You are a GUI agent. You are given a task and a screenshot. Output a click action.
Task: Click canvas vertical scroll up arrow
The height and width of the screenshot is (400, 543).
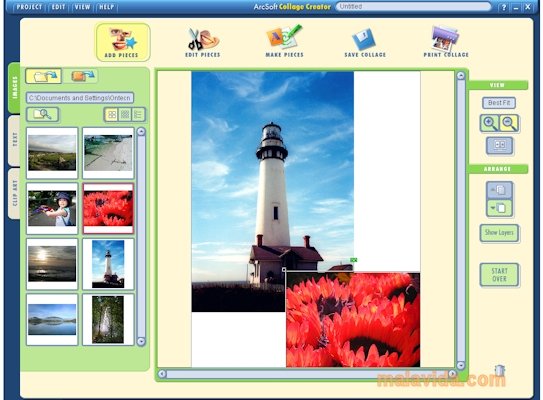[x=461, y=75]
